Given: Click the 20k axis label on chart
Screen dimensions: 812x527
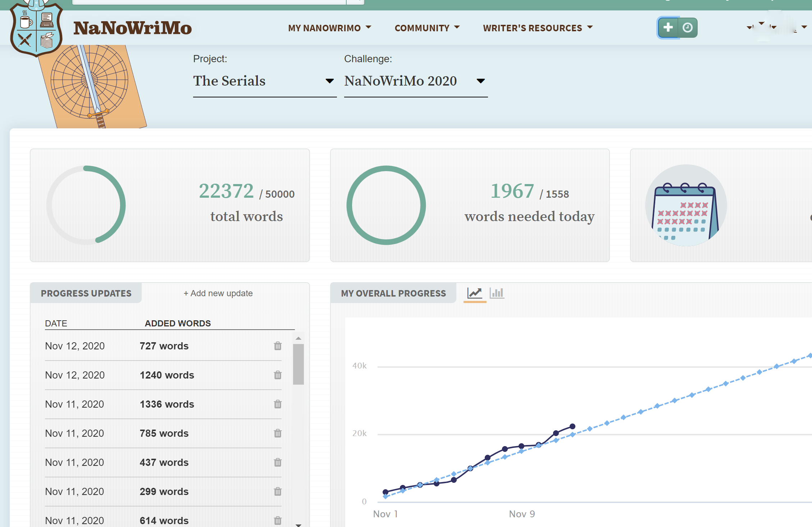Looking at the screenshot, I should tap(359, 433).
